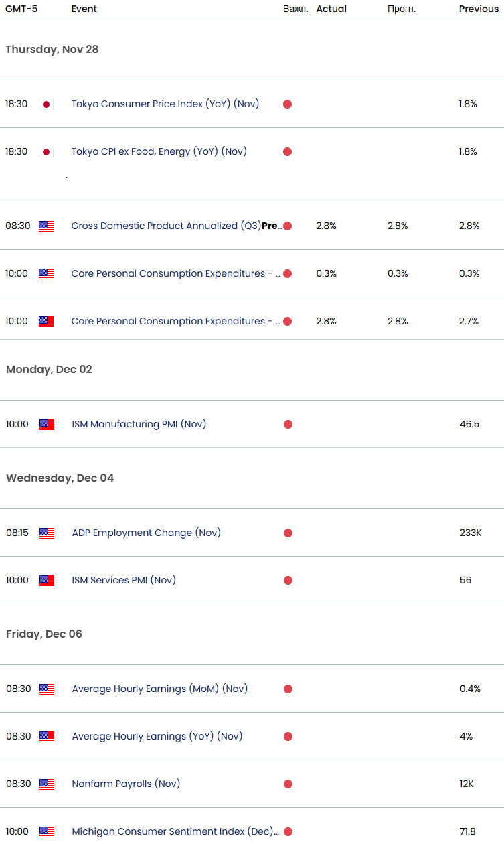
Task: Toggle the red indicator for Tokyo Consumer Price Index
Action: 288,104
